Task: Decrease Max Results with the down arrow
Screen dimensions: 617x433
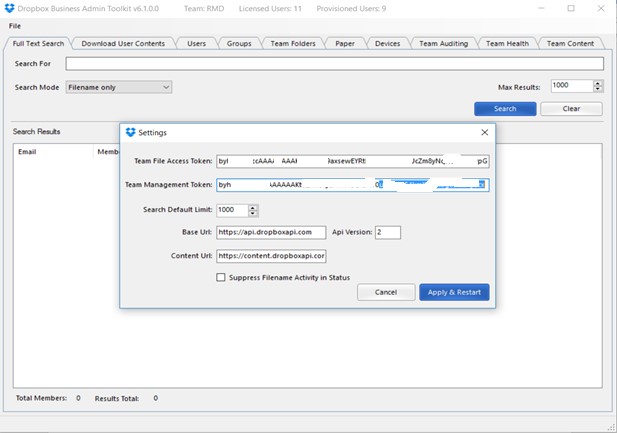Action: point(598,89)
